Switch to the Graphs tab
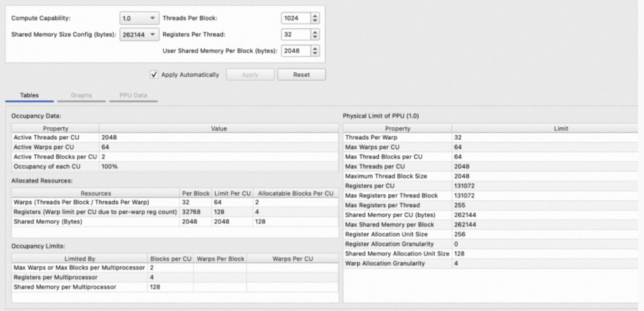The height and width of the screenshot is (311, 644). pos(81,95)
